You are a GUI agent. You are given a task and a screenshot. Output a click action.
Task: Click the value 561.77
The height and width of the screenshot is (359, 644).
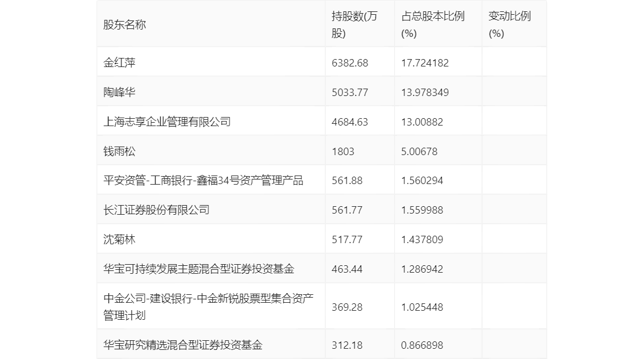point(347,210)
